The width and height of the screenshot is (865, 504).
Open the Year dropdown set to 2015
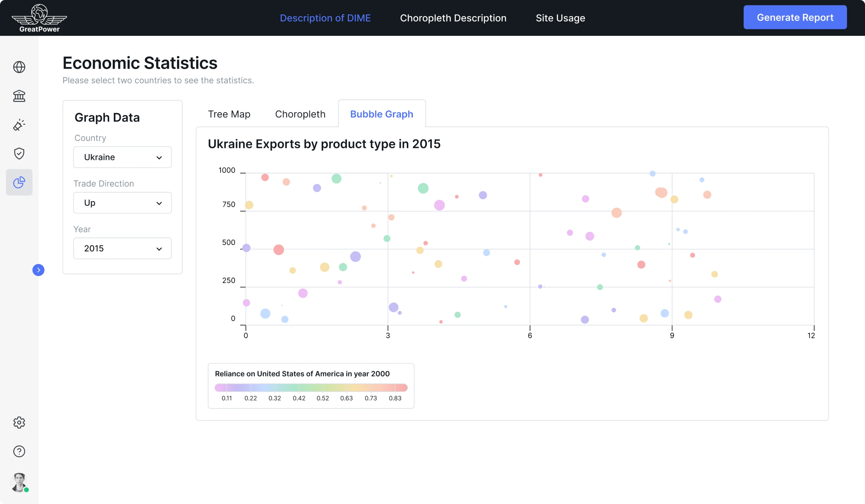click(122, 248)
